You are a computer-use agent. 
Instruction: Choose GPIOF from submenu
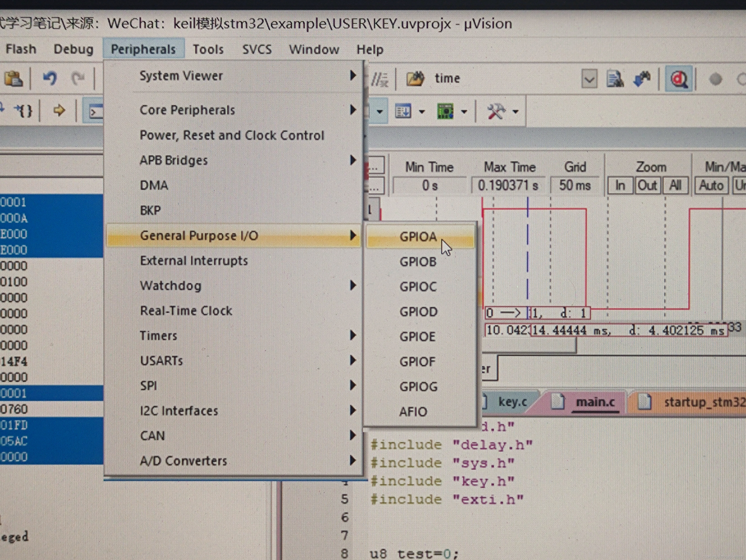click(420, 361)
